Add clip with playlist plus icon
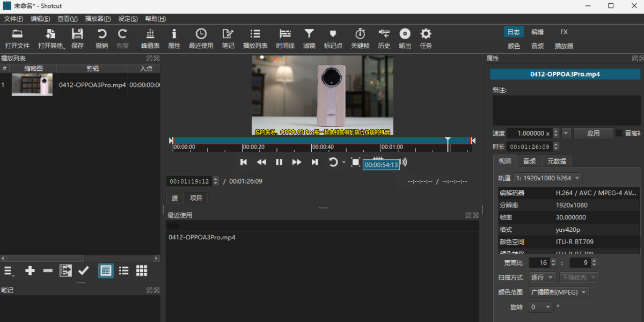Image resolution: width=644 pixels, height=322 pixels. 30,271
